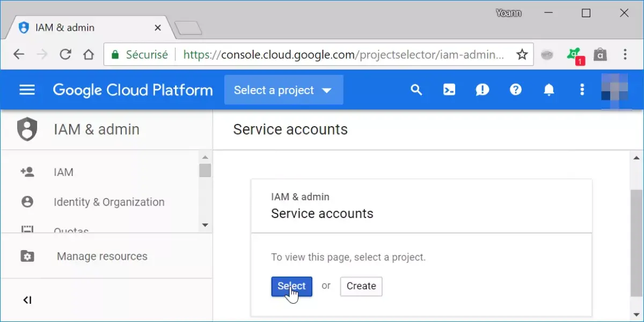The image size is (644, 322).
Task: Click the blue Select button
Action: coord(291,286)
